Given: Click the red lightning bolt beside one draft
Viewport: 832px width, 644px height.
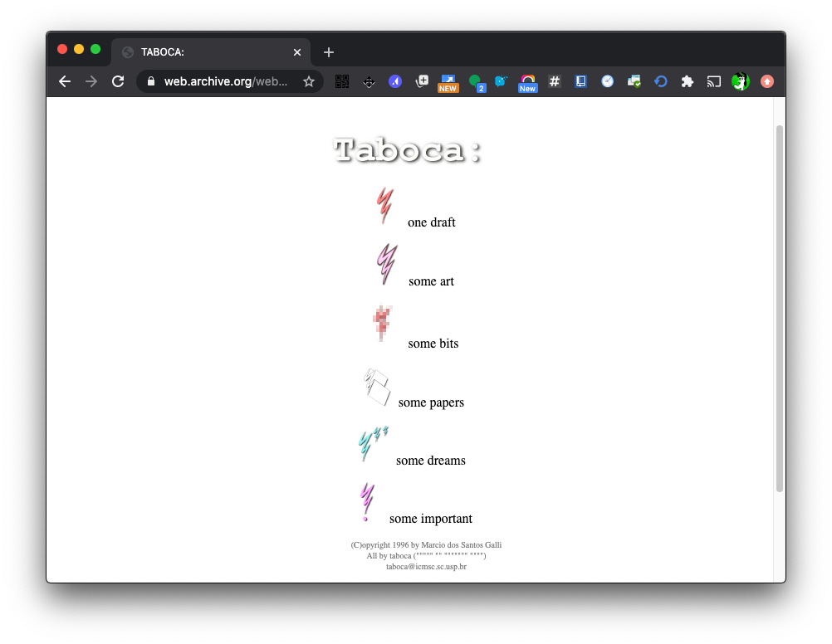Looking at the screenshot, I should coord(384,206).
